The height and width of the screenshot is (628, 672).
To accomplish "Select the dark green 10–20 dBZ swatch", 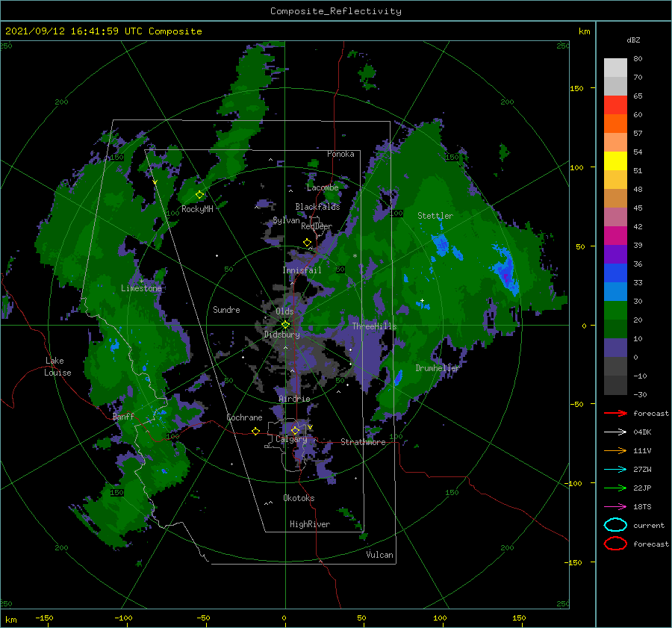I will 615,329.
